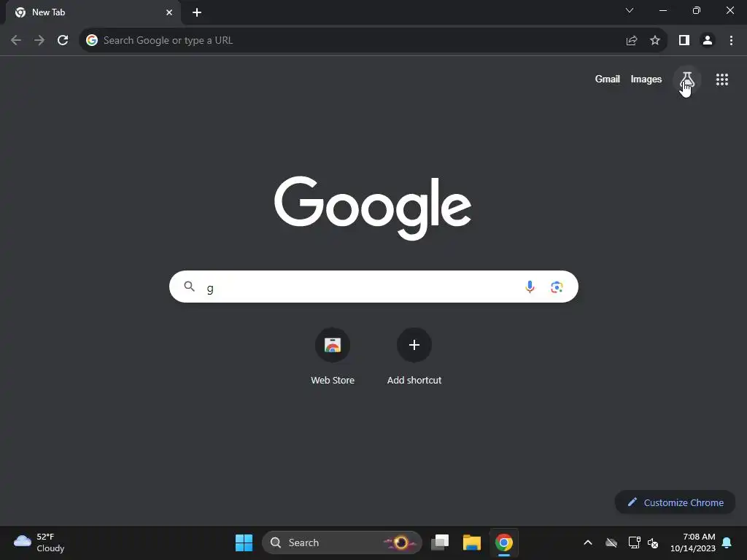Click the taskbar Search box
This screenshot has height=560, width=747.
[x=342, y=542]
